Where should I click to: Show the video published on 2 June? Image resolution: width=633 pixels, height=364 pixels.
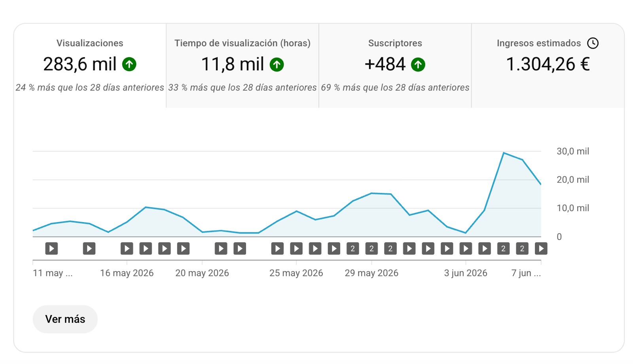pyautogui.click(x=447, y=249)
